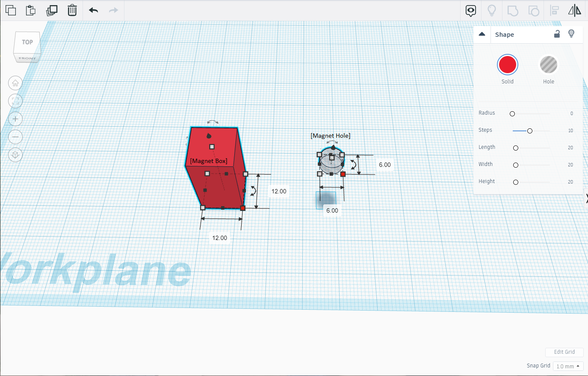Toggle Show All lightbulb in toolbar
The image size is (588, 376).
[492, 10]
